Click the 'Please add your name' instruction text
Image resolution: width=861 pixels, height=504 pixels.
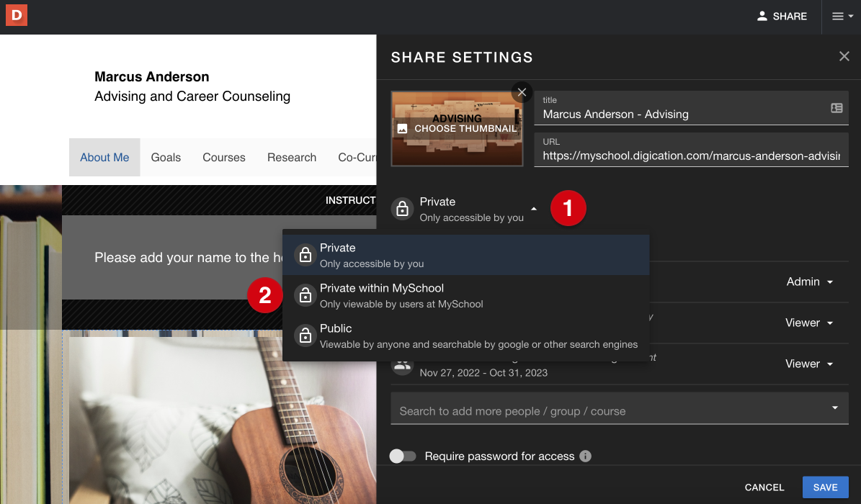(188, 258)
